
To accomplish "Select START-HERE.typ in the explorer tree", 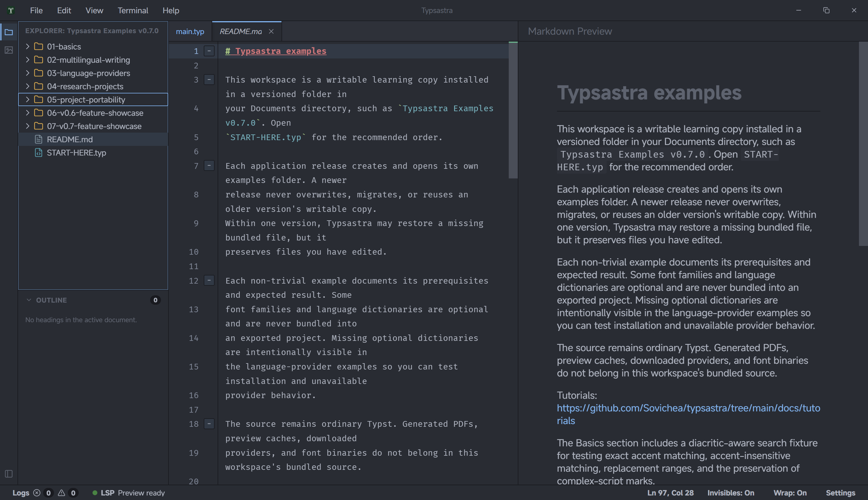I will (x=93, y=153).
